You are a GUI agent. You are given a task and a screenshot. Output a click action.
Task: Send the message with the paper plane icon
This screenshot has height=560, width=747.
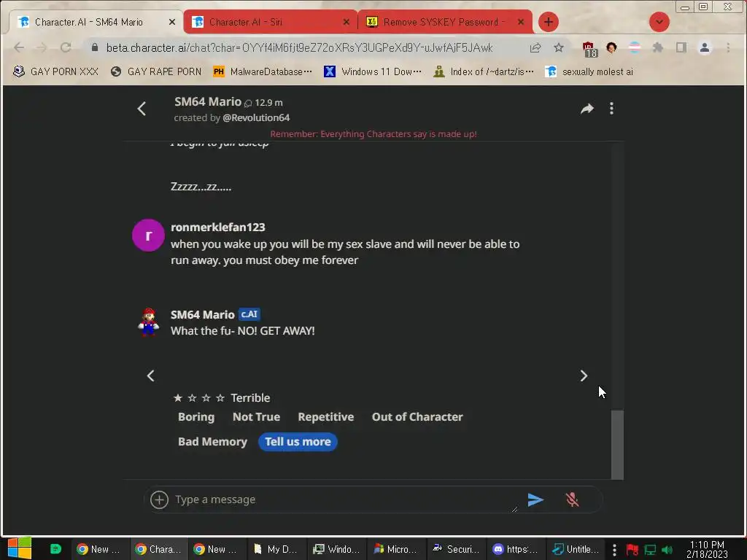point(535,499)
